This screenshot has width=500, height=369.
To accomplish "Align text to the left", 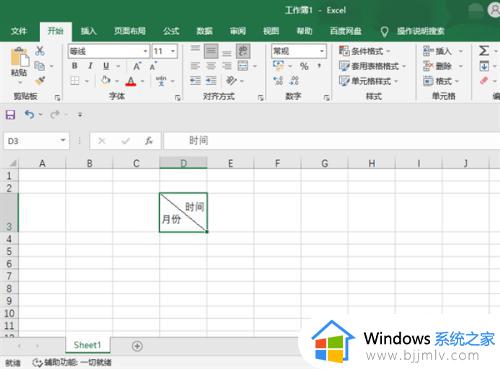I will (195, 66).
